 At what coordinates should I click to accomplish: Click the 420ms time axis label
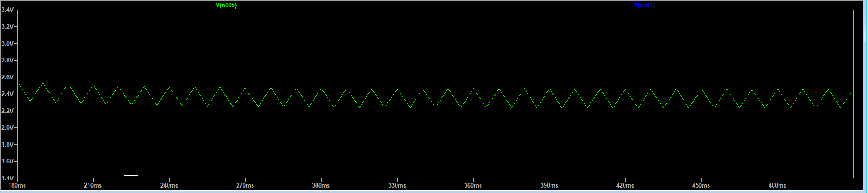pos(625,185)
